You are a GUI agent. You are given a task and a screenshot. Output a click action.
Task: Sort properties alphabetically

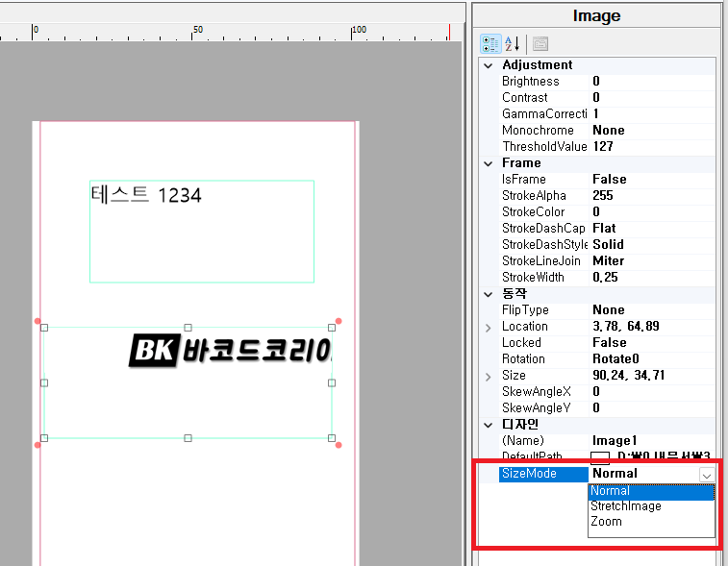tap(513, 44)
